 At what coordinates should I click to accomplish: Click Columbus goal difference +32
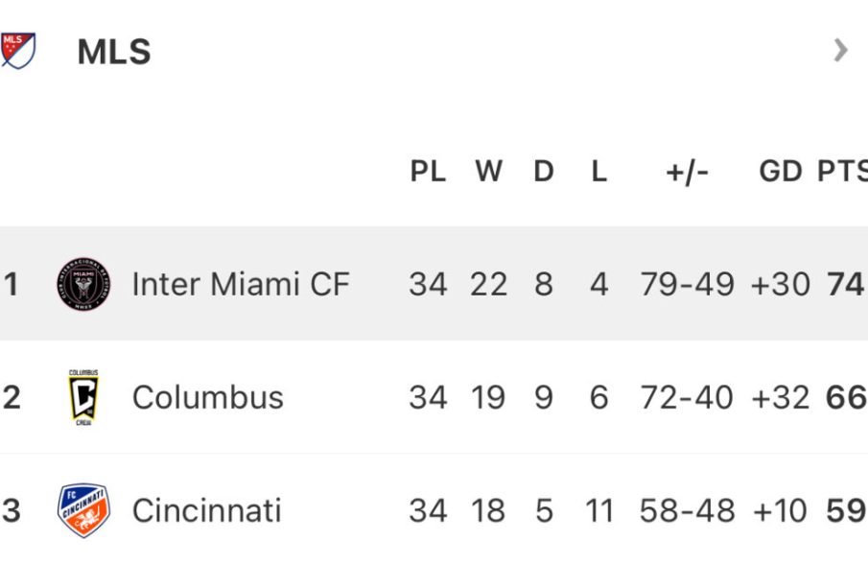781,397
